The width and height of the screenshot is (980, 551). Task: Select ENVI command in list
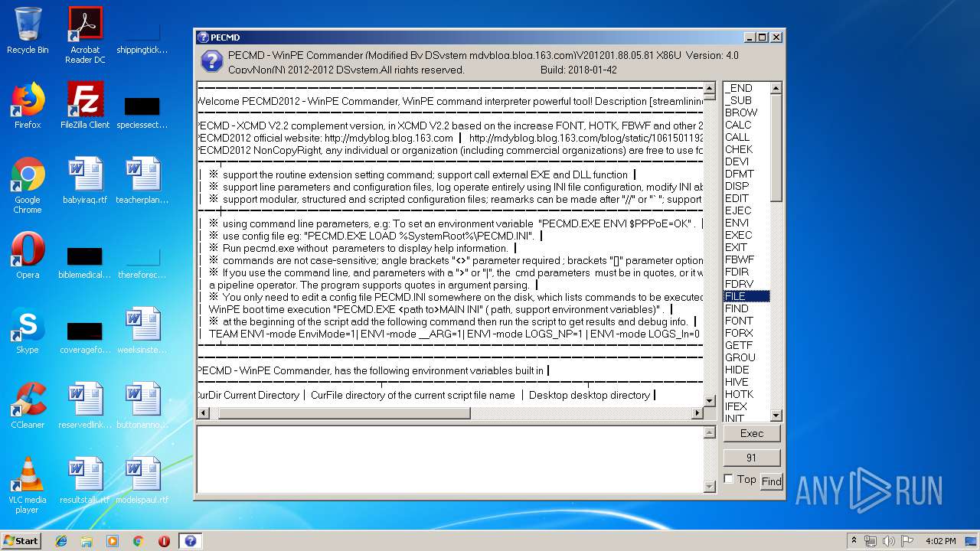(746, 223)
